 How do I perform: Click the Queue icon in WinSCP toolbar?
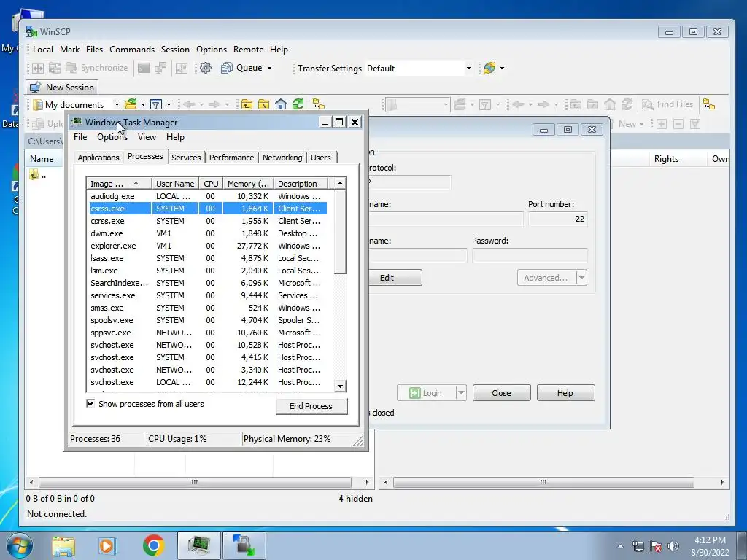227,68
